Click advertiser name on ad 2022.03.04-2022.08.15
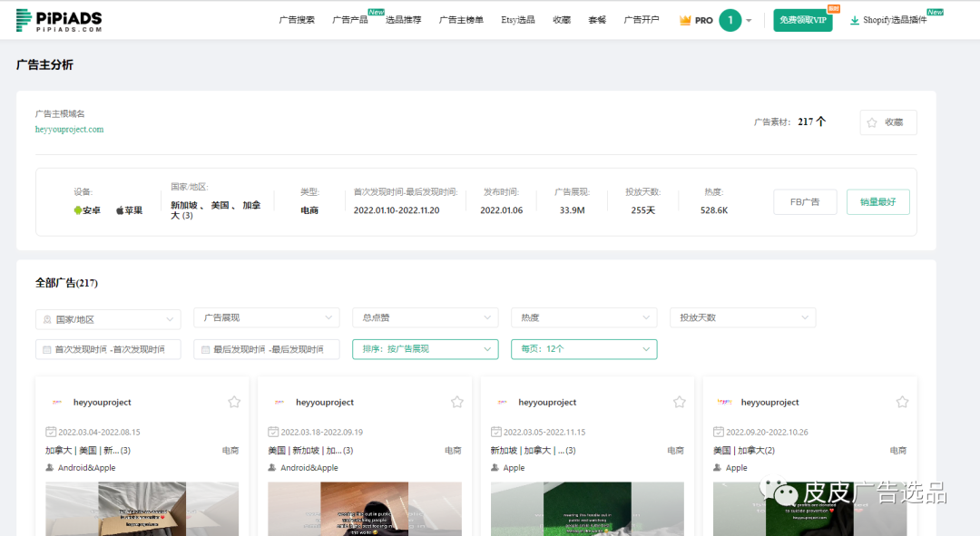Image resolution: width=980 pixels, height=536 pixels. pyautogui.click(x=102, y=403)
